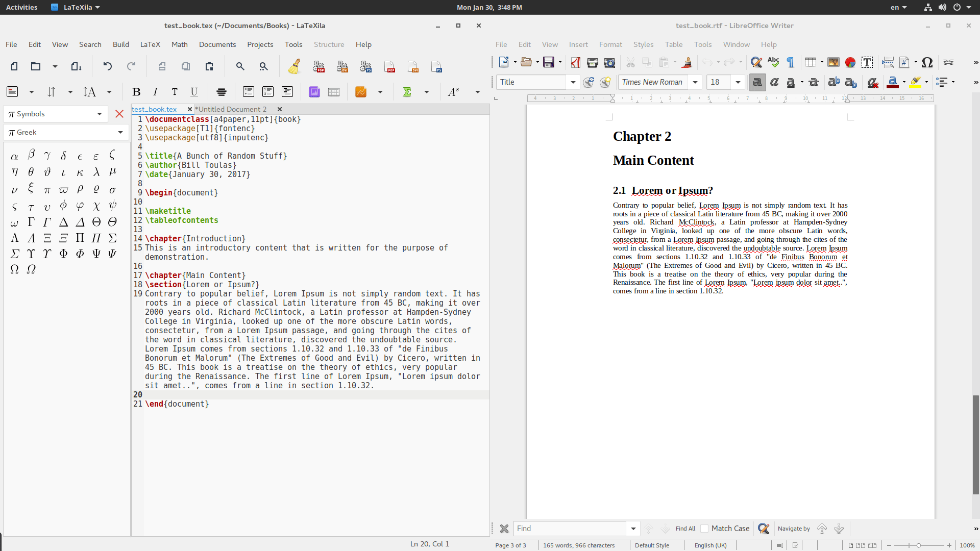Expand the Symbols dropdown panel
Image resolution: width=980 pixels, height=551 pixels.
[100, 114]
